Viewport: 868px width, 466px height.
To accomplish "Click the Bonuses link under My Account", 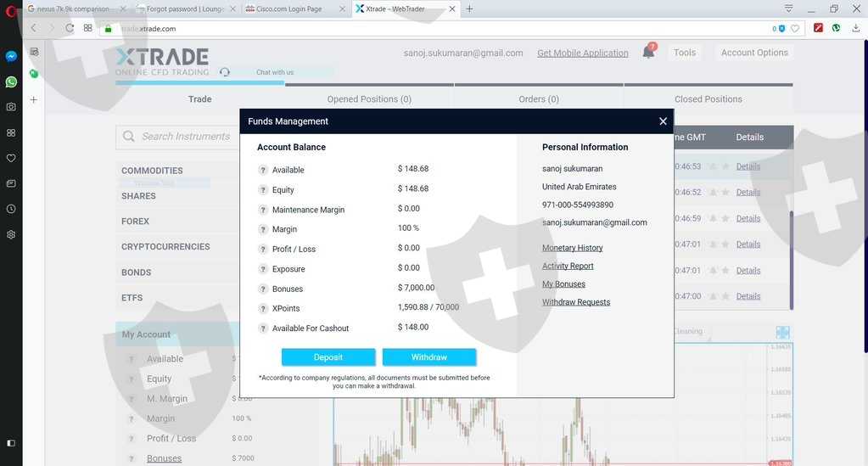I will [164, 458].
